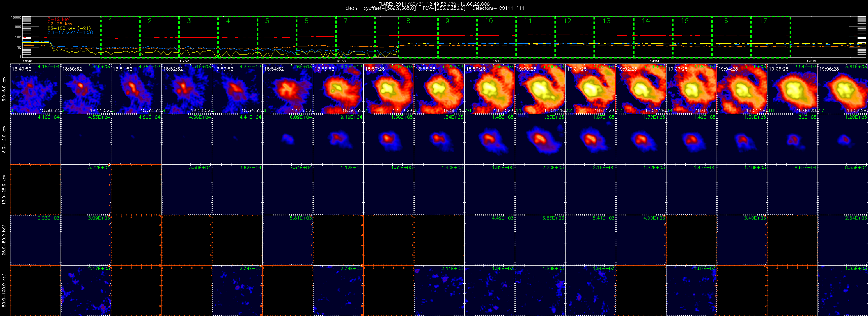Open the 6.0-12.0 keV image labeled 1.45E+05
This screenshot has width=868, height=316.
coord(490,139)
